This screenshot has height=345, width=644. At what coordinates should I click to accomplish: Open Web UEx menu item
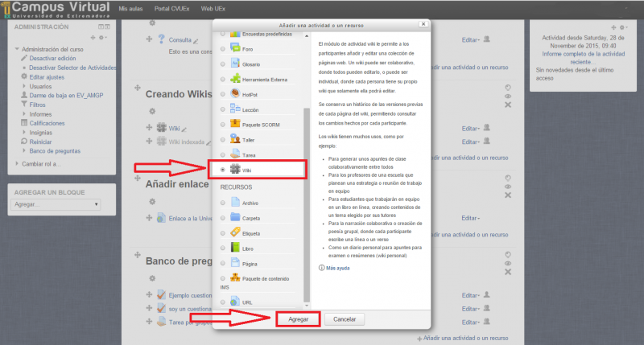click(x=213, y=9)
